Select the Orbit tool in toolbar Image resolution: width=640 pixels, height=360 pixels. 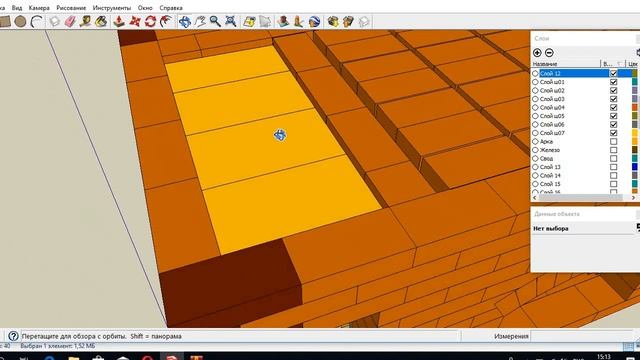[184, 21]
